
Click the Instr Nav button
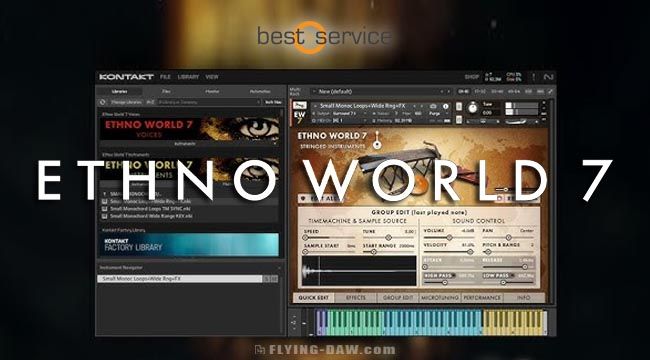pyautogui.click(x=273, y=102)
